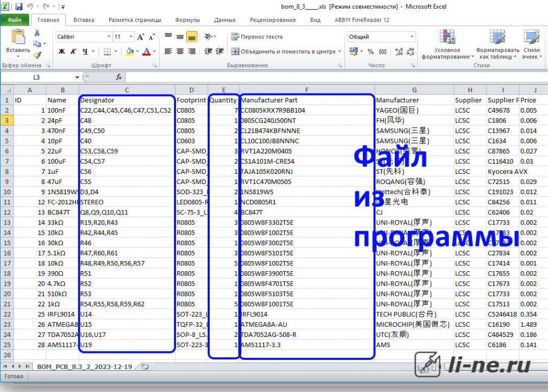Decrease decimal places icon
This screenshot has width=548, height=392.
tap(410, 51)
